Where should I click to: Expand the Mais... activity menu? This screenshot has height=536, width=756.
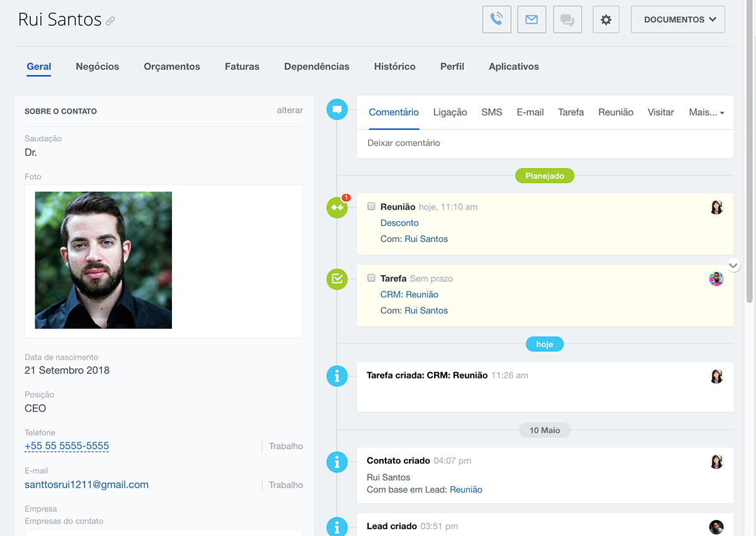click(706, 112)
